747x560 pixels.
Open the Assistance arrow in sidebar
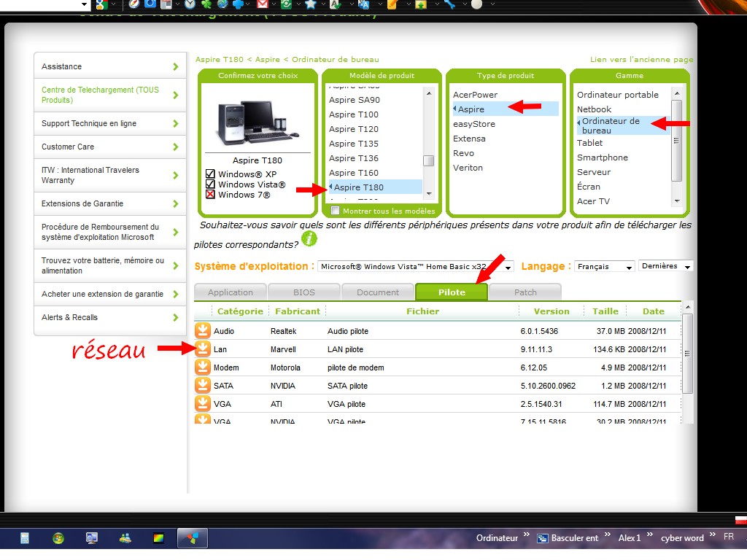tap(176, 67)
